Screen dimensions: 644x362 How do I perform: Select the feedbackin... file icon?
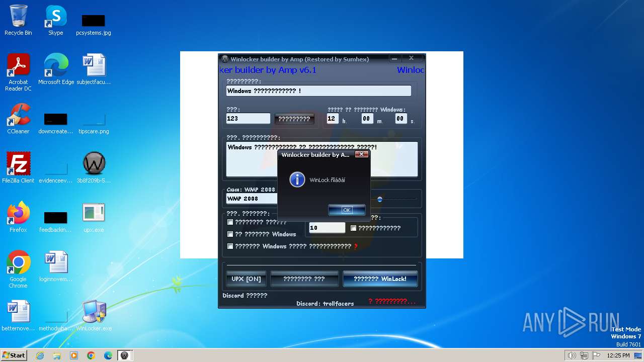(x=55, y=221)
